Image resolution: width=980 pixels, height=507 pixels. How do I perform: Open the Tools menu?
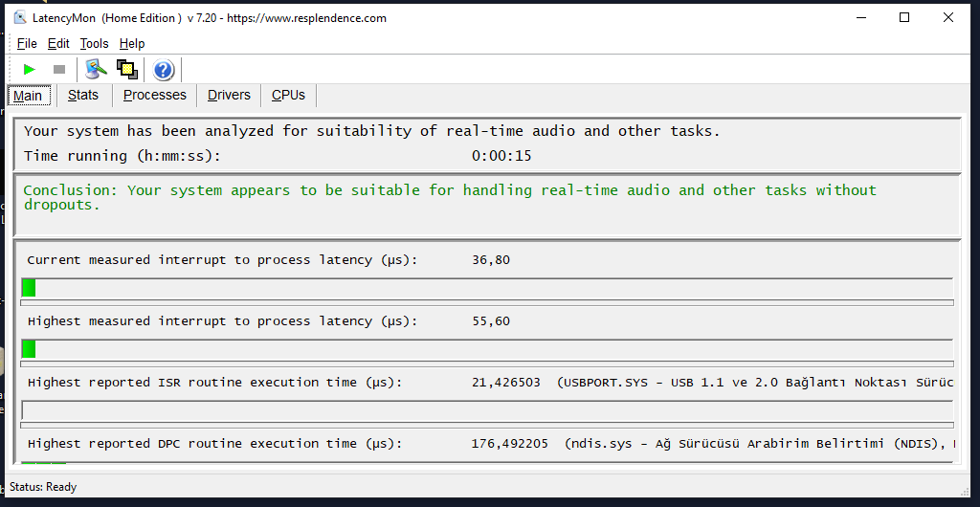(x=94, y=43)
